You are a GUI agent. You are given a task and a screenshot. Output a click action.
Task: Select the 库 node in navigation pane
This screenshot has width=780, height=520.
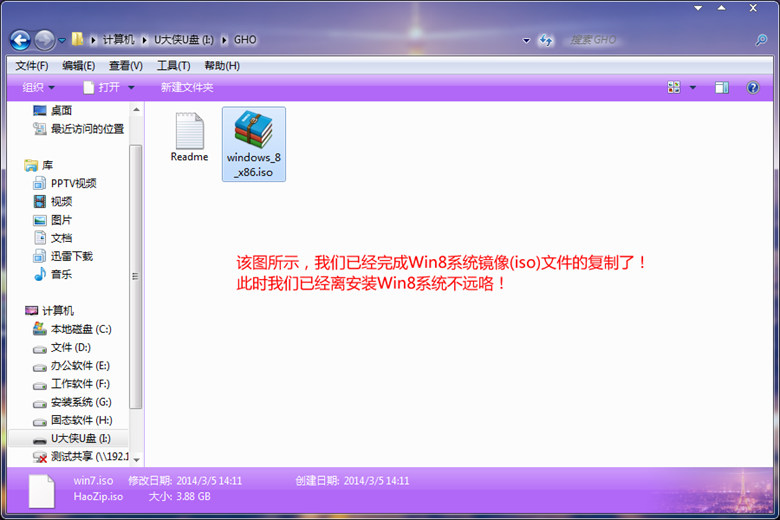39,165
